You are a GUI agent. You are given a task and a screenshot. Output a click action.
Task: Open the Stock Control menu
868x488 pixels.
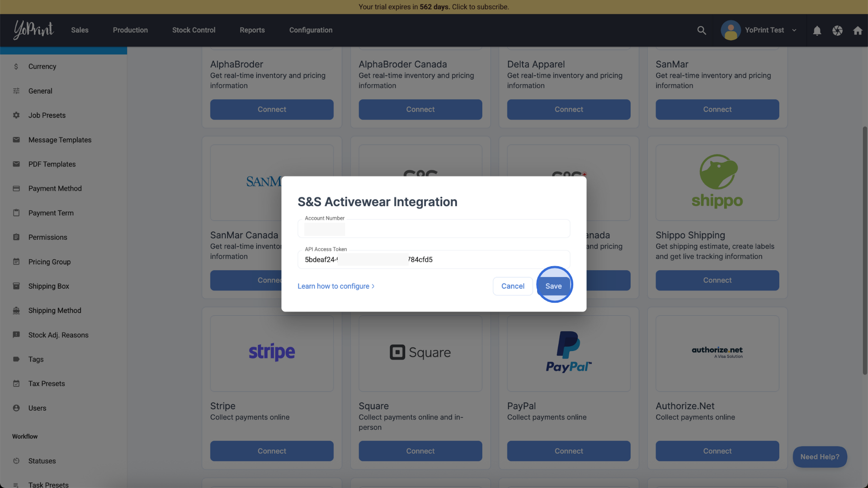coord(193,30)
